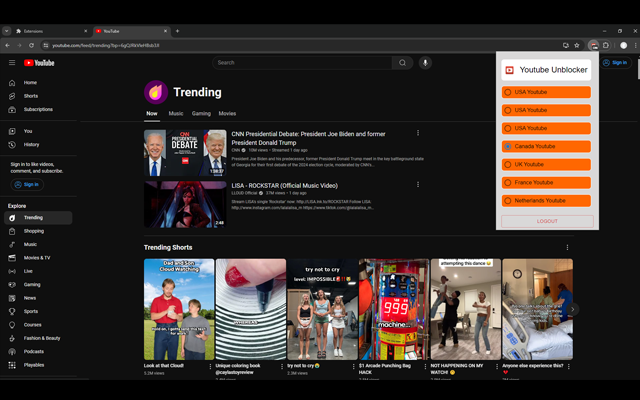
Task: Open LISA - ROCKSTAR video title link
Action: (284, 185)
